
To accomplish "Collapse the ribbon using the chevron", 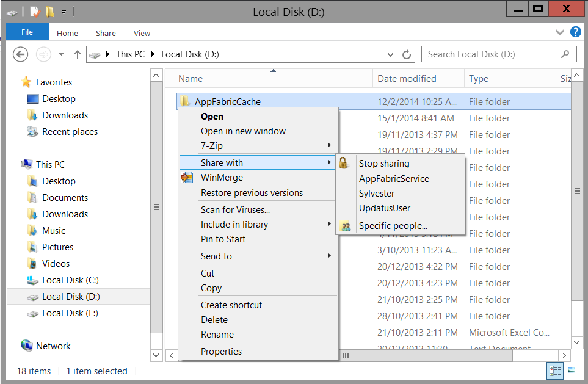I will click(x=559, y=32).
